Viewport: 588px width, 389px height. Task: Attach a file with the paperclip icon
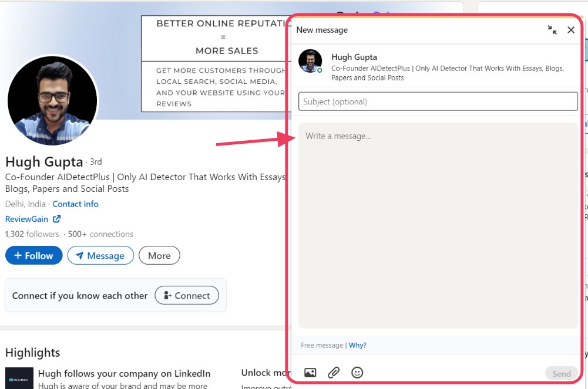pyautogui.click(x=334, y=373)
